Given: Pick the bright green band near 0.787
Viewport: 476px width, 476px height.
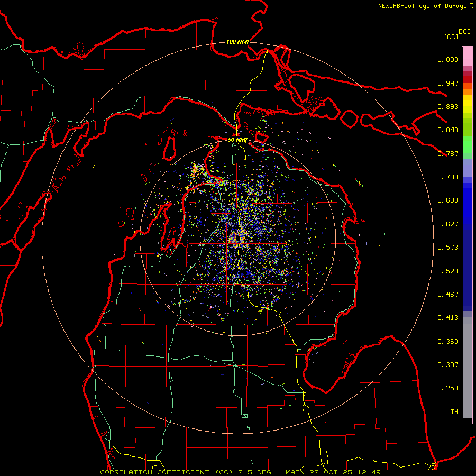Looking at the screenshot, I should (x=467, y=144).
